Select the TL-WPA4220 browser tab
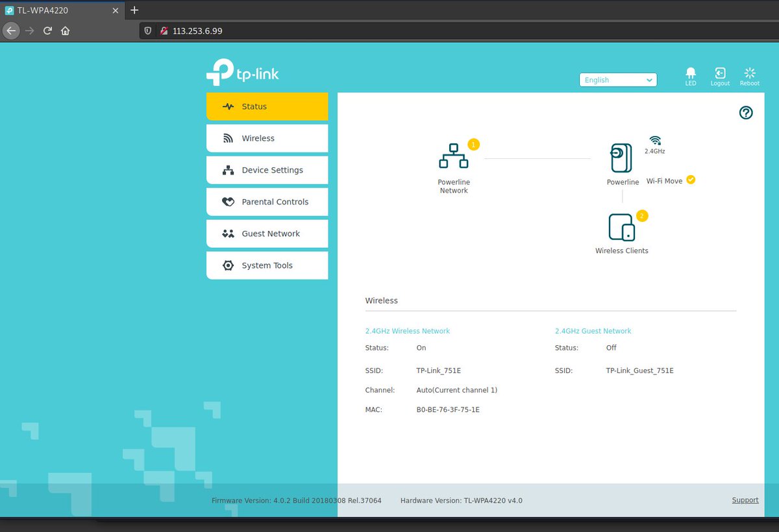The image size is (779, 532). 62,10
